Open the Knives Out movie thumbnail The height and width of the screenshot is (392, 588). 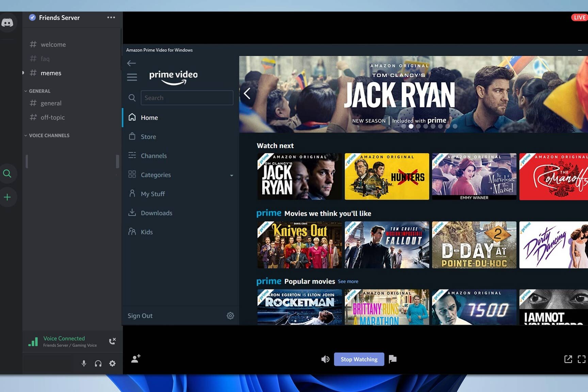299,245
